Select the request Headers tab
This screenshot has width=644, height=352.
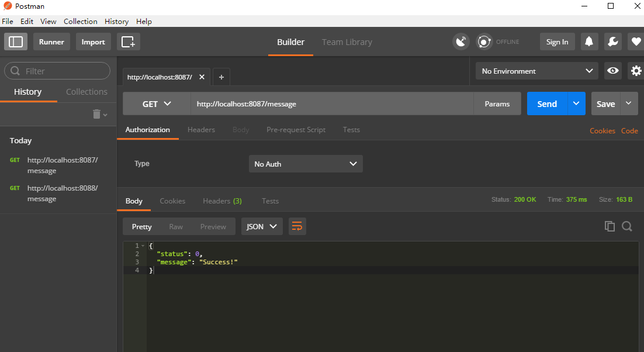tap(201, 129)
